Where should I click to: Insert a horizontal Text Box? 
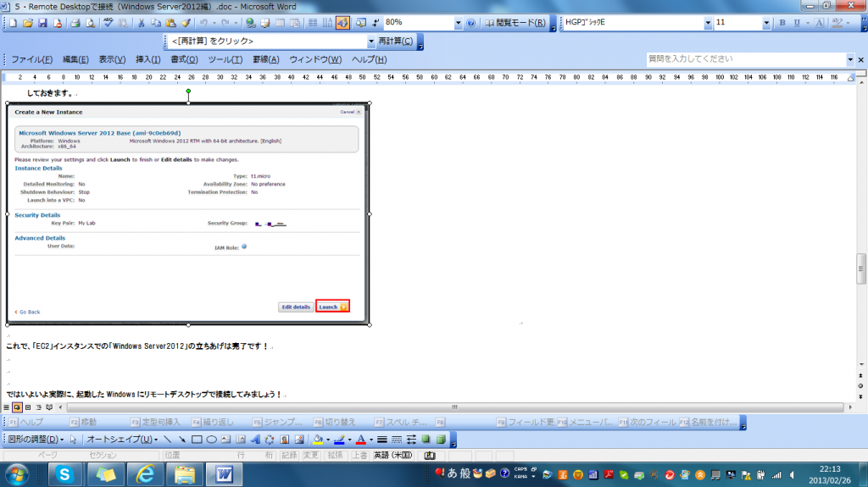tap(225, 440)
